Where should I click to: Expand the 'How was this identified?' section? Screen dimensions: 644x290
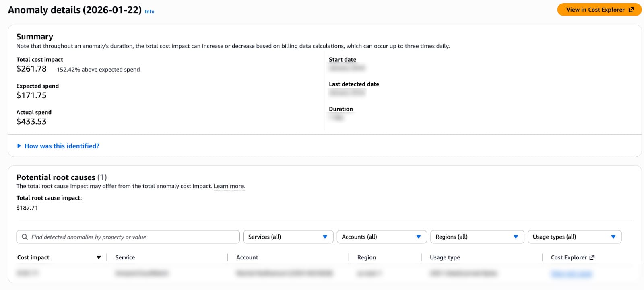(x=62, y=146)
